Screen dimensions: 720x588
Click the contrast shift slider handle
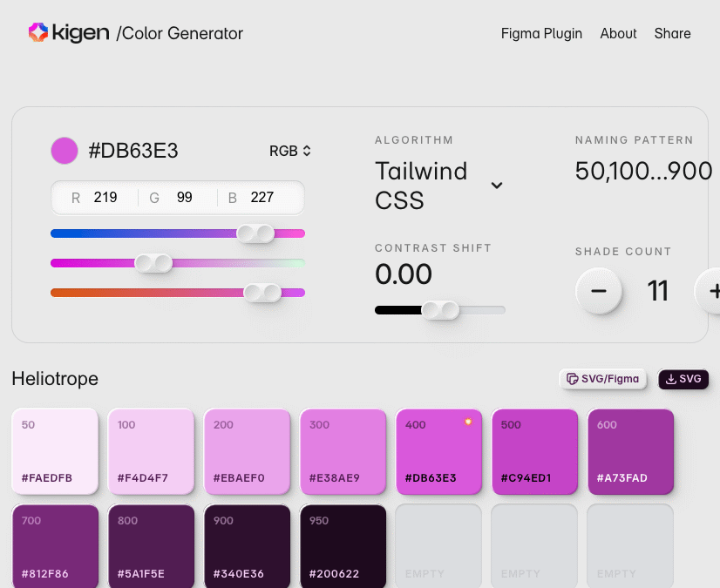(440, 310)
